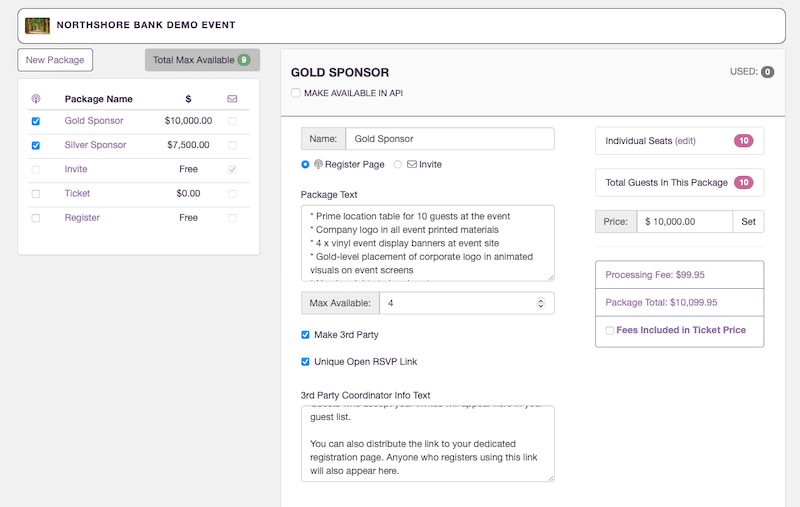Click into the package Name field
This screenshot has height=507, width=800.
click(449, 139)
